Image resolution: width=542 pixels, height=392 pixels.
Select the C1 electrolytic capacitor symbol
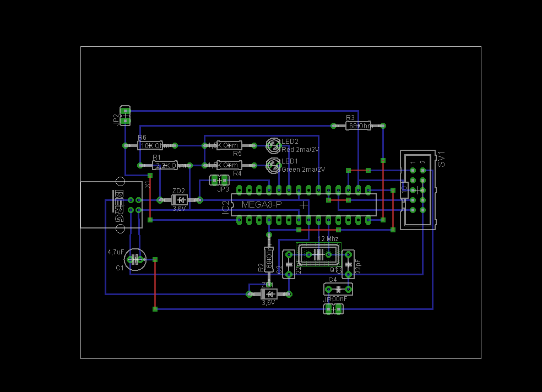coord(135,259)
